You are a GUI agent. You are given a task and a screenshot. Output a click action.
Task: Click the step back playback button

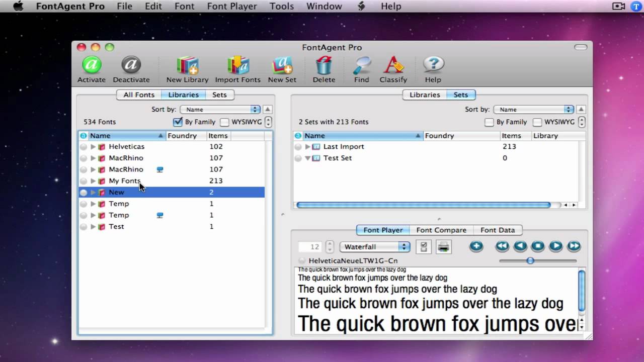(x=520, y=246)
